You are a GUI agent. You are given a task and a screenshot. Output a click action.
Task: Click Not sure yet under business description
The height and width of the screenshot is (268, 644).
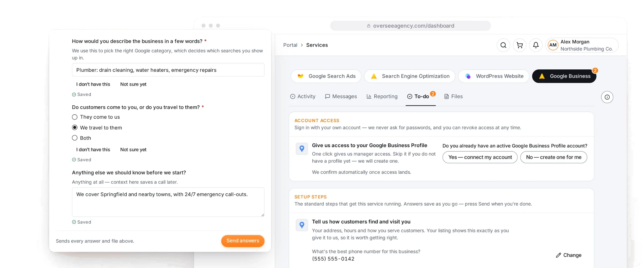pos(133,84)
